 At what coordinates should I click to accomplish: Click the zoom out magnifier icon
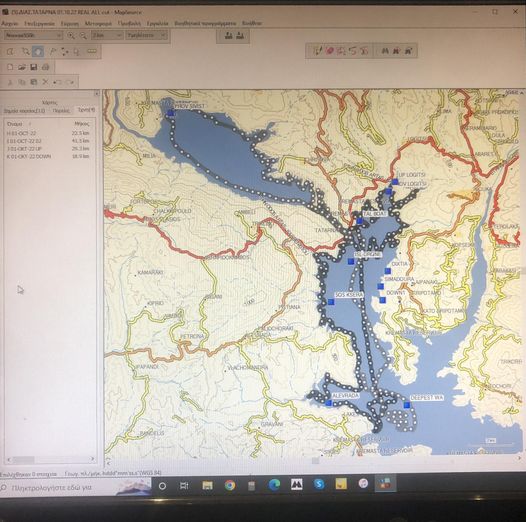pos(83,35)
